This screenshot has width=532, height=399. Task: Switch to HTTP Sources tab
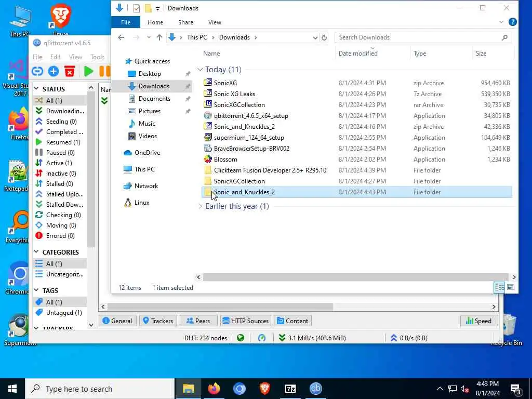pos(245,321)
